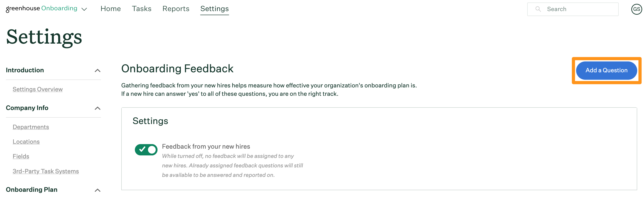Open the Departments settings link
This screenshot has height=206, width=644.
pyautogui.click(x=31, y=127)
